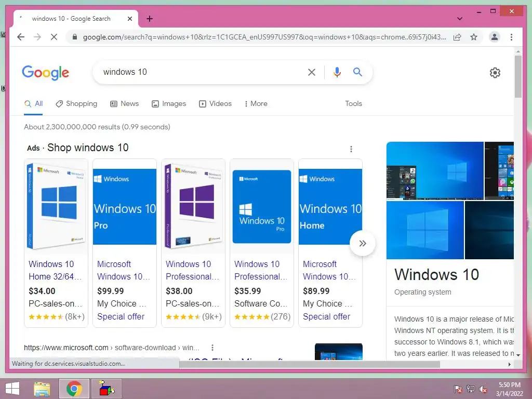The width and height of the screenshot is (532, 399).
Task: Go back to the previous page
Action: [x=21, y=37]
